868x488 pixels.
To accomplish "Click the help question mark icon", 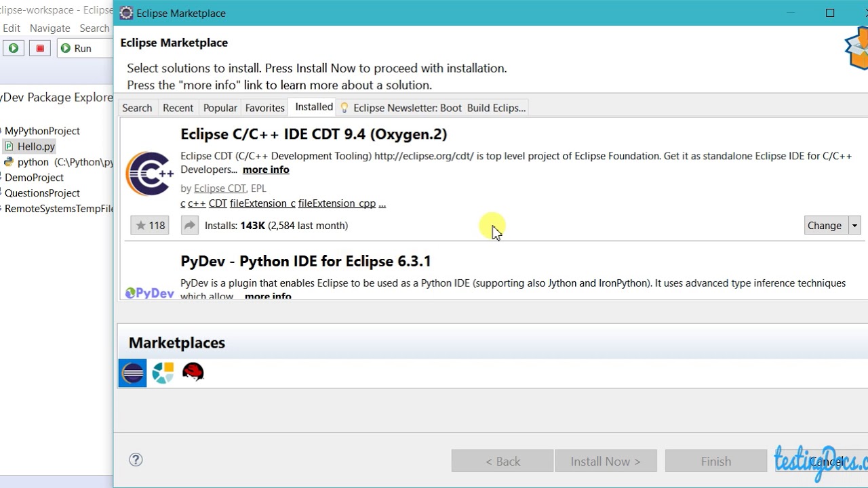I will [136, 460].
